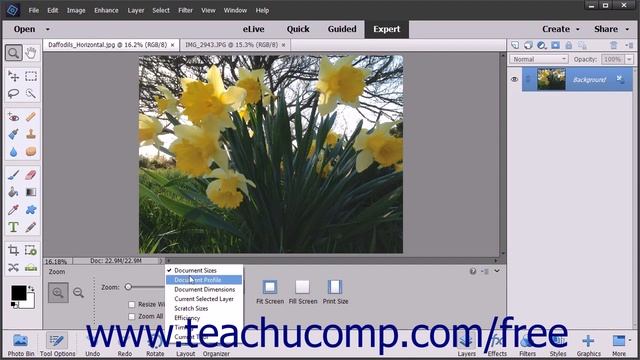
Task: Choose Document Dimensions from popup menu
Action: click(x=204, y=289)
